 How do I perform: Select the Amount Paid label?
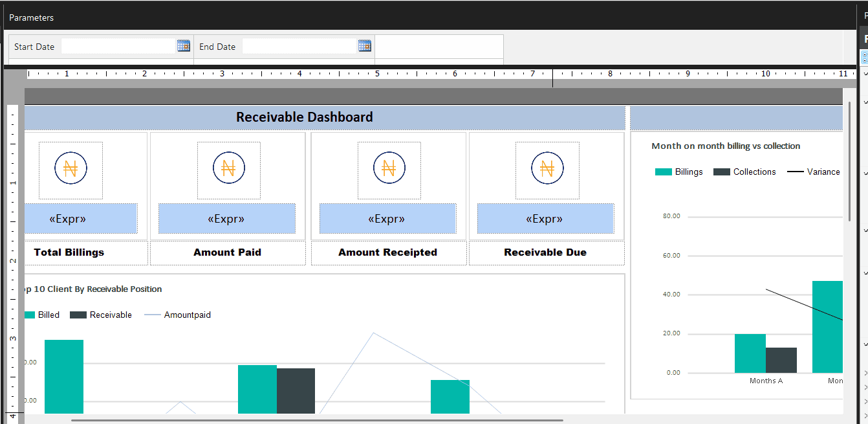(x=228, y=252)
